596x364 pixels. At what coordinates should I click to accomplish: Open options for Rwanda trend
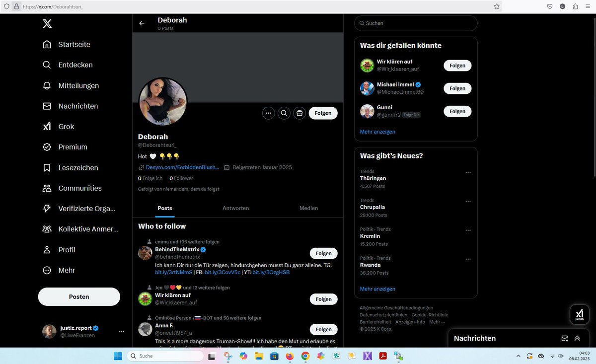pos(468,259)
